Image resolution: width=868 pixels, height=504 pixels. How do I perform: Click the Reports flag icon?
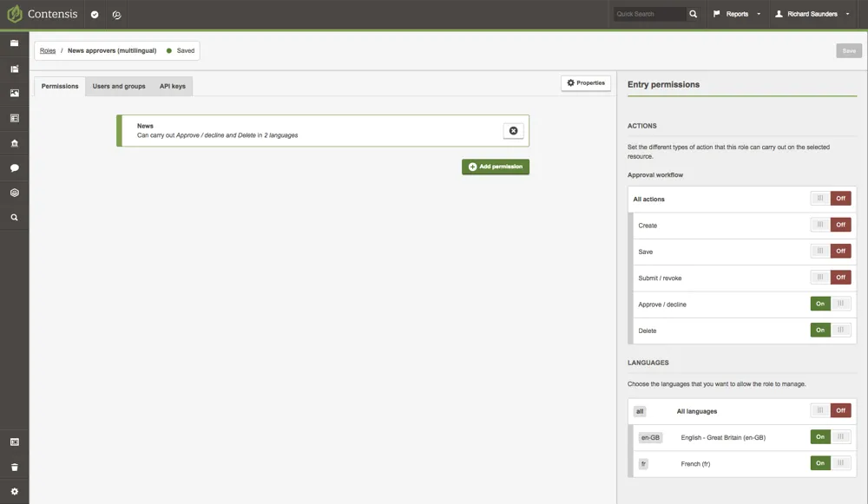[717, 14]
